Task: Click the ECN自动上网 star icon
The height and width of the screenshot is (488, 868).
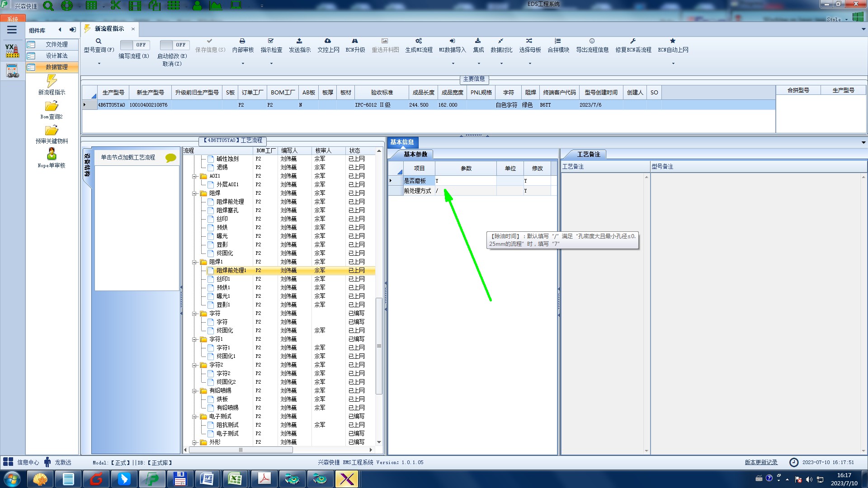Action: pyautogui.click(x=673, y=41)
